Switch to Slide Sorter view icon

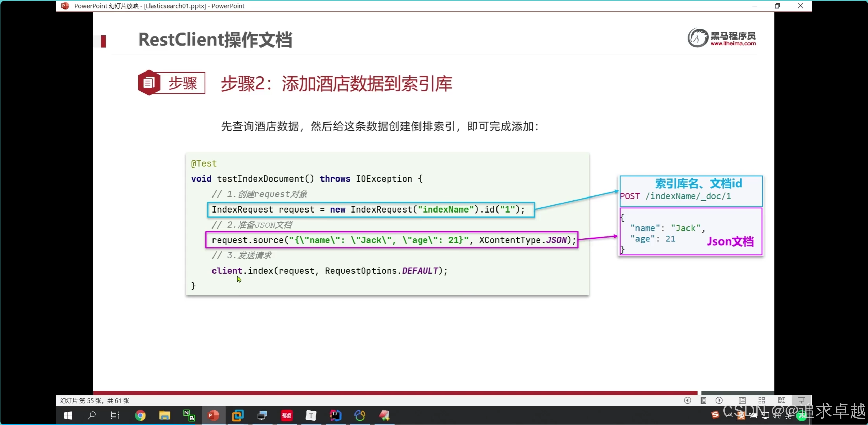coord(762,400)
